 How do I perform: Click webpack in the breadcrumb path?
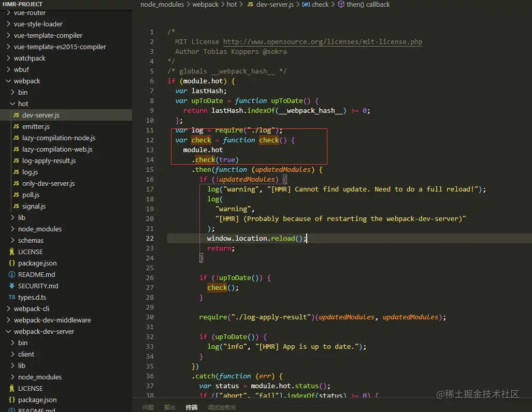point(205,5)
